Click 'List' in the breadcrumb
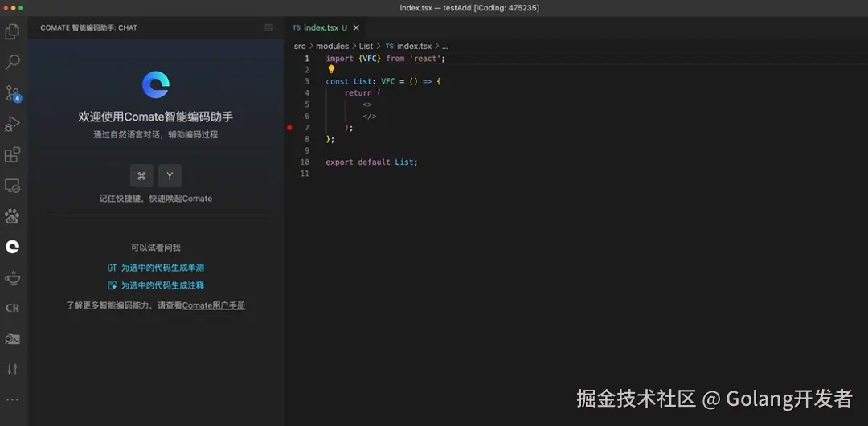This screenshot has height=426, width=868. pos(366,47)
